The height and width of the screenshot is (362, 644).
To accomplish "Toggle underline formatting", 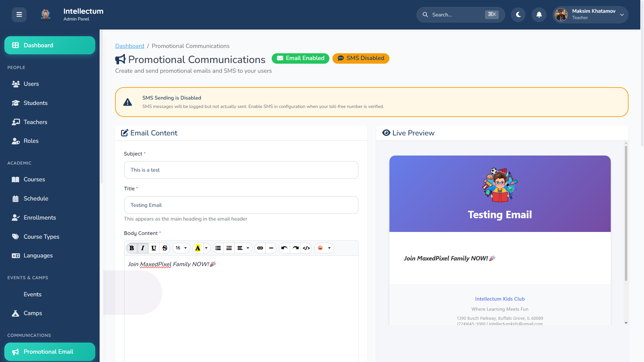I will click(x=154, y=248).
